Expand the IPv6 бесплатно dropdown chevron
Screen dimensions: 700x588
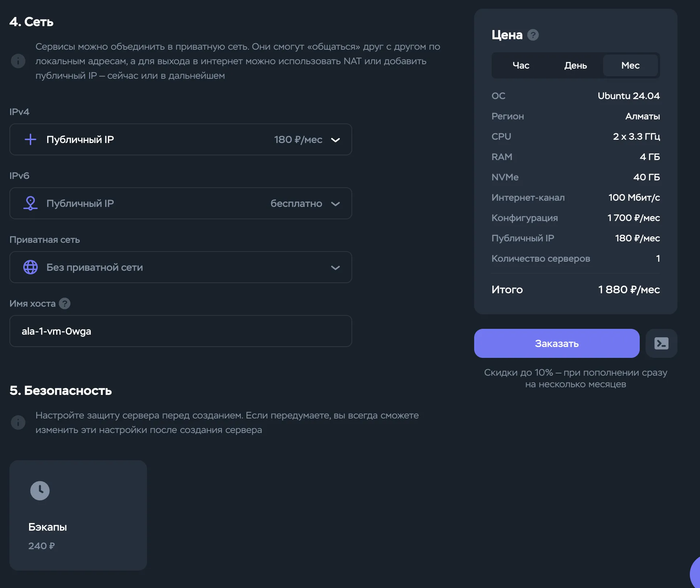pyautogui.click(x=335, y=204)
